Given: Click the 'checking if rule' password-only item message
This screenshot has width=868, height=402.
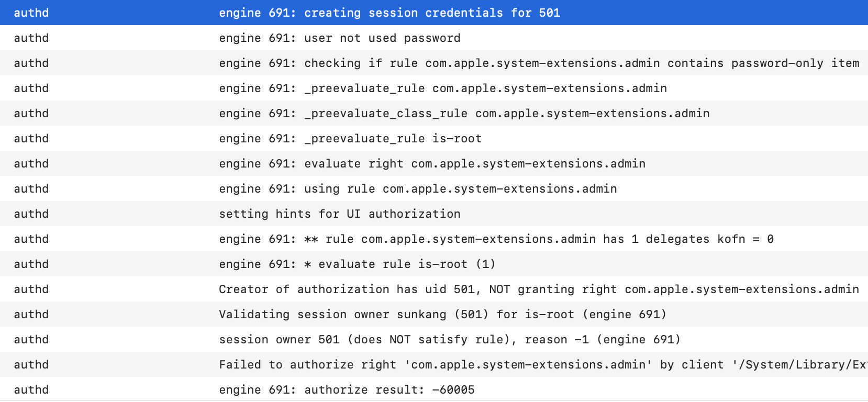Looking at the screenshot, I should click(539, 63).
